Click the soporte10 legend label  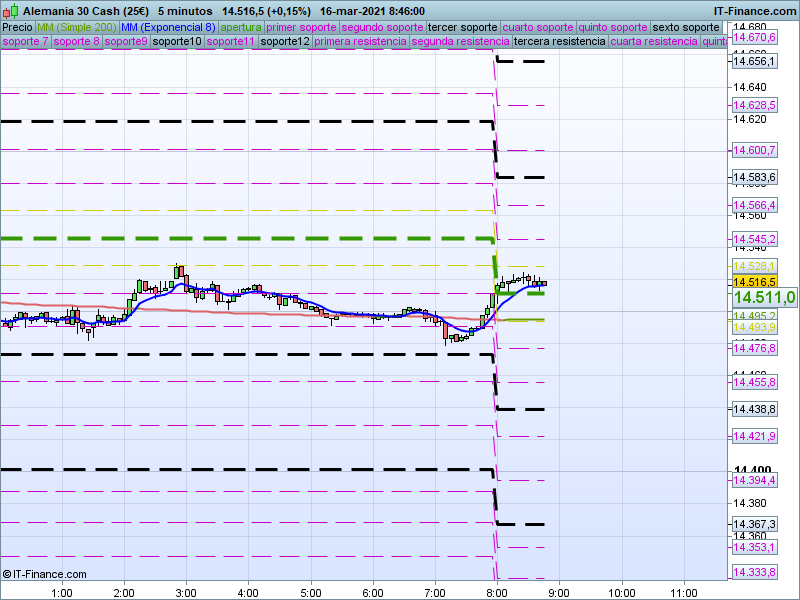point(178,42)
